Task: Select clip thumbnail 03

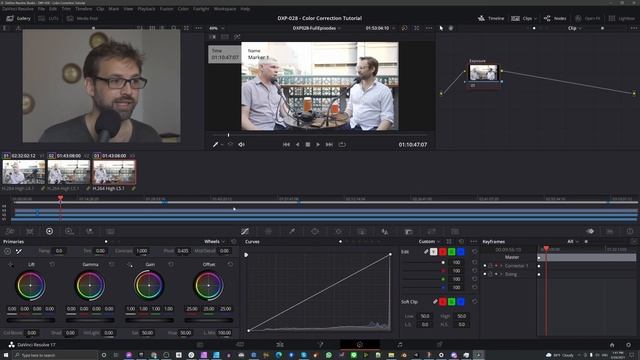Action: coord(114,172)
